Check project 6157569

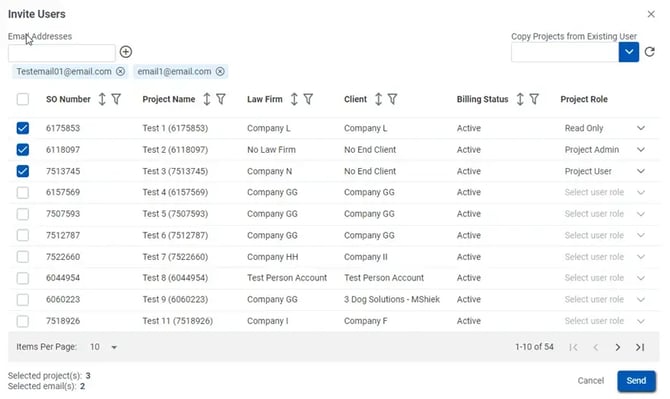(x=23, y=193)
